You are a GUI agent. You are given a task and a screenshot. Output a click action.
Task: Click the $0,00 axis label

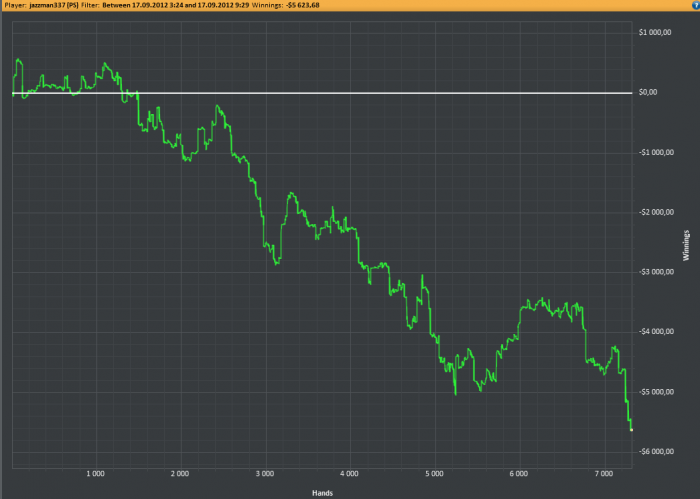(648, 92)
